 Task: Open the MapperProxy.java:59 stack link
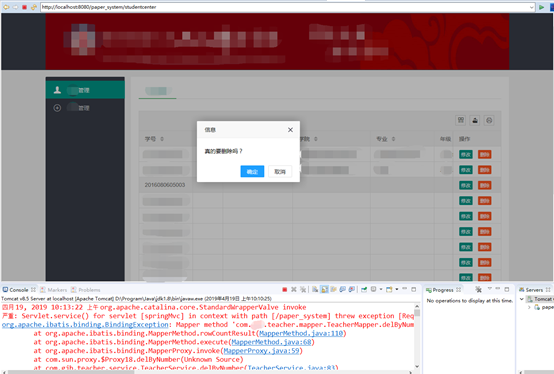[261, 351]
